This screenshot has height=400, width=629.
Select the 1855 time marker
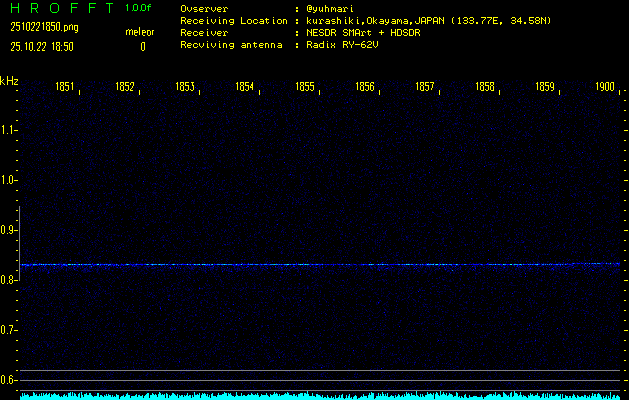[305, 87]
